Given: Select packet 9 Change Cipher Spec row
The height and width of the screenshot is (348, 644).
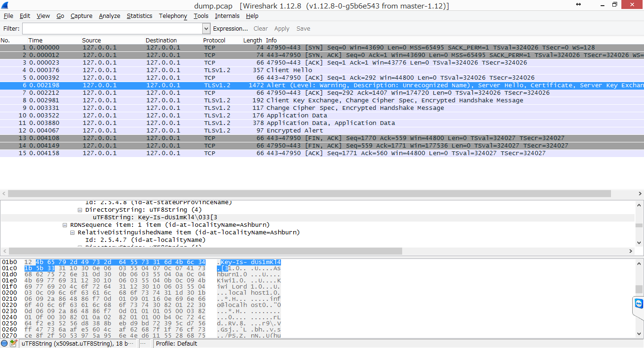Looking at the screenshot, I should tap(322, 108).
